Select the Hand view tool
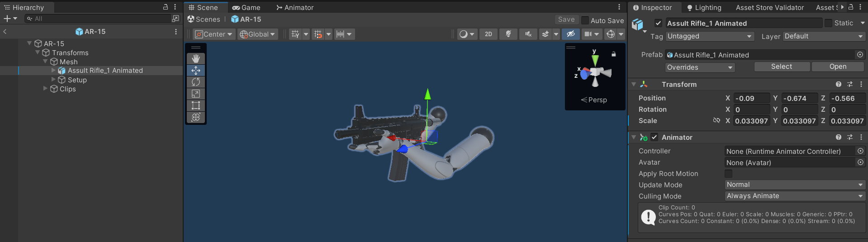Screen dimensions: 868x242 pos(196,59)
